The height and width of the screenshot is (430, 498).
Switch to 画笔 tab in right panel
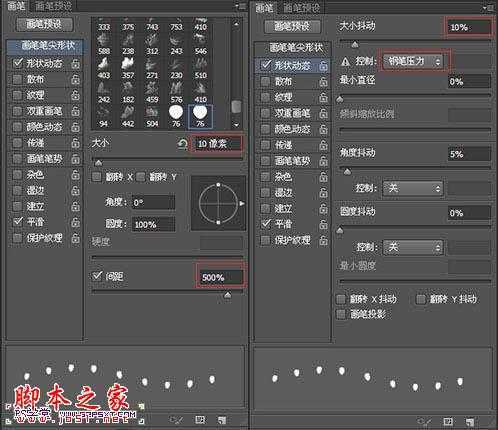click(x=264, y=7)
